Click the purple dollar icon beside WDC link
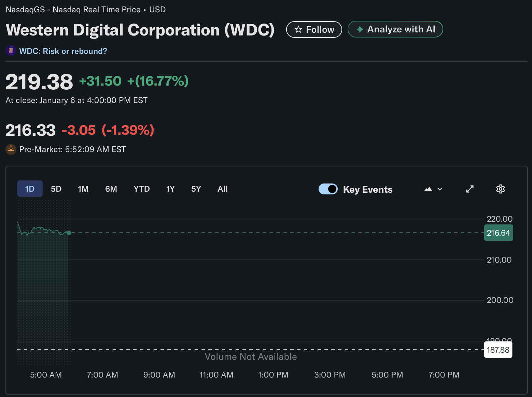This screenshot has width=532, height=397. coord(11,51)
